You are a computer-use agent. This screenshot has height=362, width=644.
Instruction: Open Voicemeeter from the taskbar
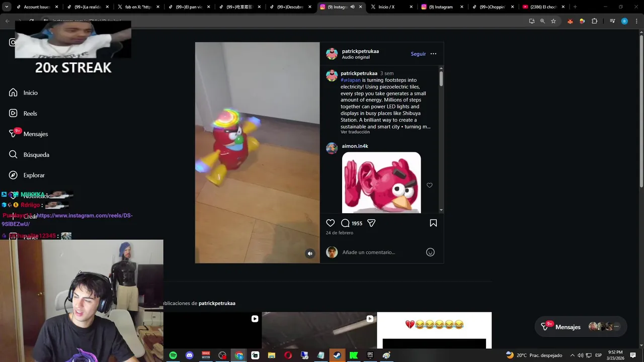coord(206,355)
